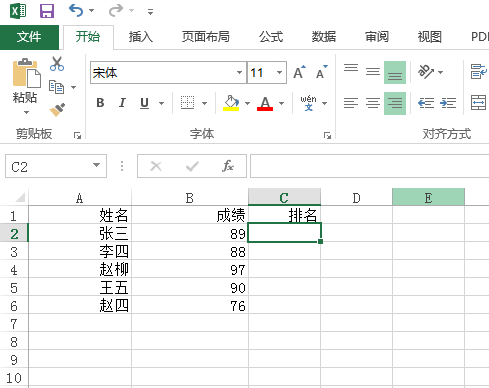Open the 公式 ribbon tab

271,37
